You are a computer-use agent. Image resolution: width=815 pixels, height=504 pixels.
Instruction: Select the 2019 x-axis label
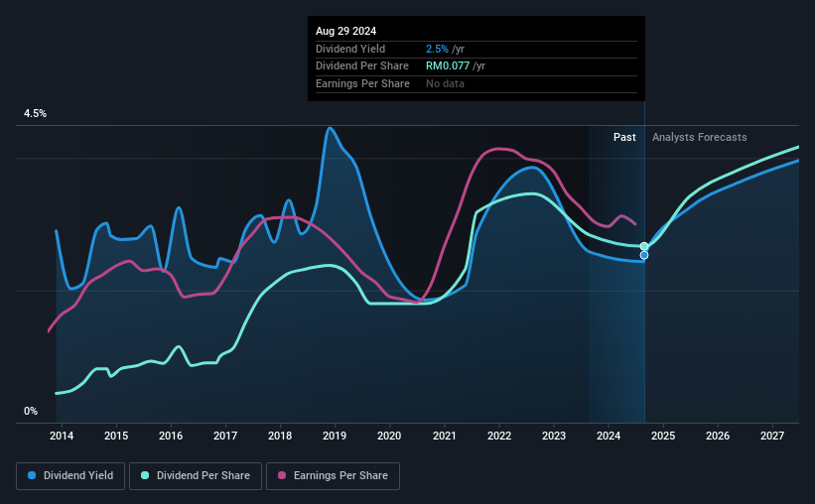[x=335, y=436]
